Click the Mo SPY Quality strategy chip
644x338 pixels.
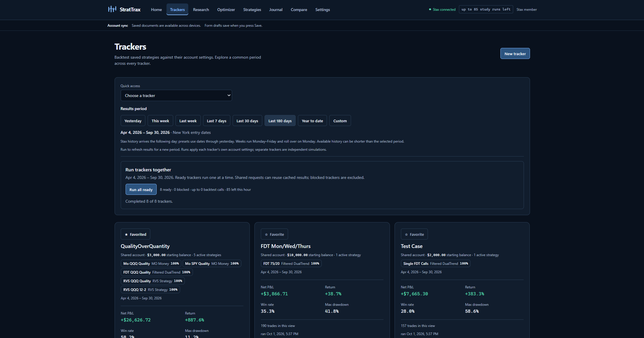click(x=212, y=264)
